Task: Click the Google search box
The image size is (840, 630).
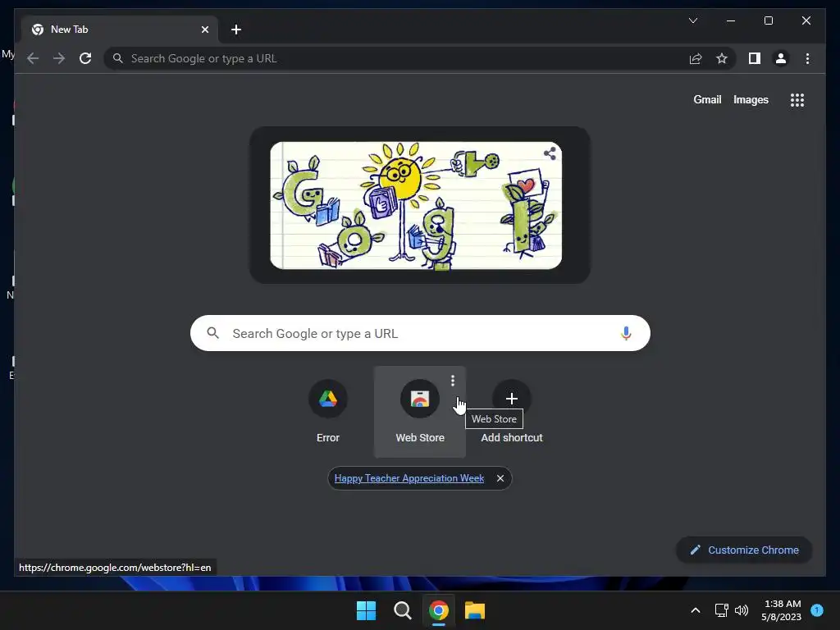Action: point(420,333)
